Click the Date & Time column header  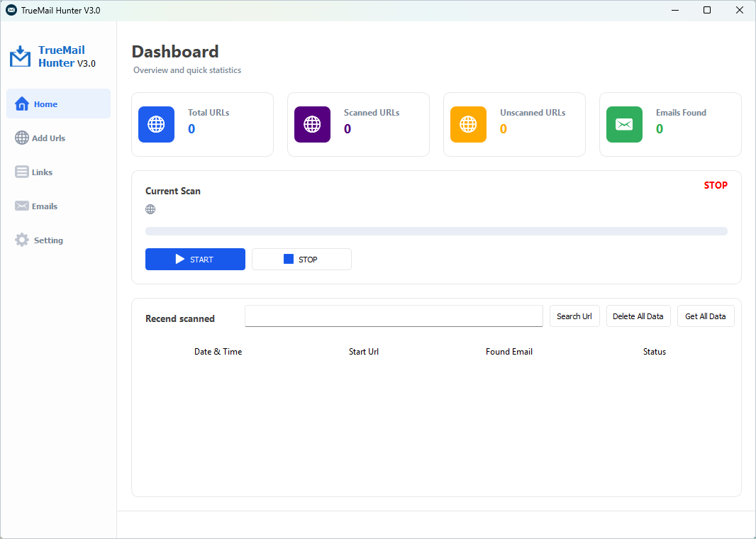click(218, 352)
